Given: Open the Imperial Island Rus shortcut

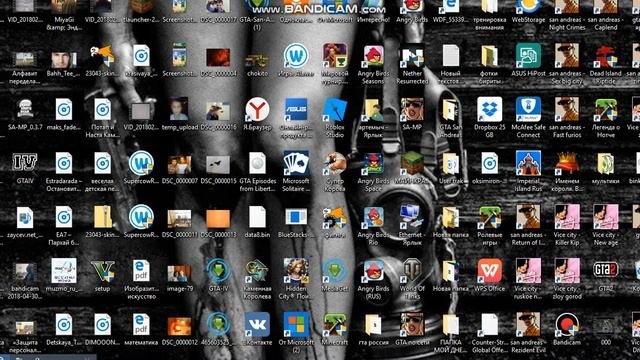Looking at the screenshot, I should (528, 163).
